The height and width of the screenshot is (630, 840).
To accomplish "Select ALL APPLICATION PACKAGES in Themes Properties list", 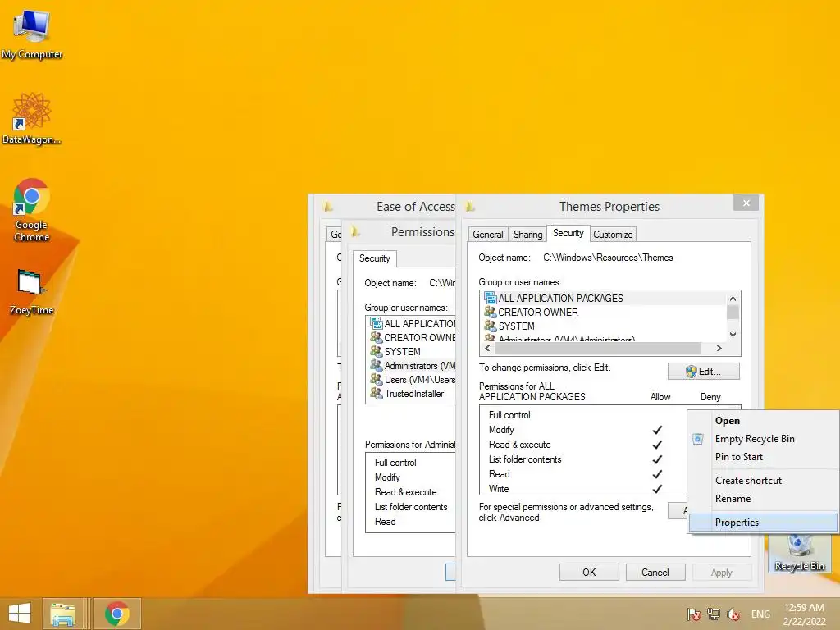I will click(603, 298).
